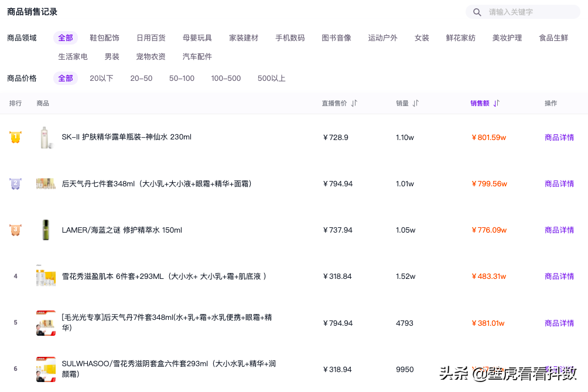Viewport: 588px width, 392px height.
Task: Choose the 100-500 price range
Action: pos(225,78)
